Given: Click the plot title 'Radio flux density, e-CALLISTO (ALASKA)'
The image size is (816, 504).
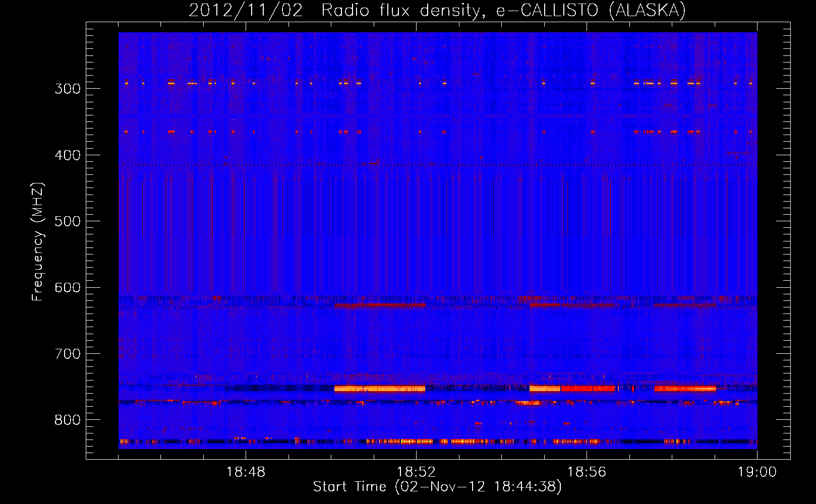Looking at the screenshot, I should pyautogui.click(x=503, y=10).
